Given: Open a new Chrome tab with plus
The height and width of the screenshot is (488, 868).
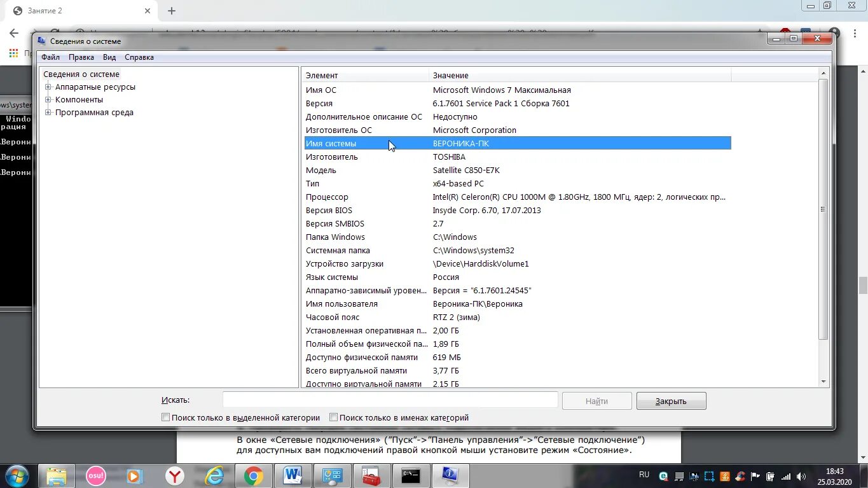Looking at the screenshot, I should click(172, 11).
